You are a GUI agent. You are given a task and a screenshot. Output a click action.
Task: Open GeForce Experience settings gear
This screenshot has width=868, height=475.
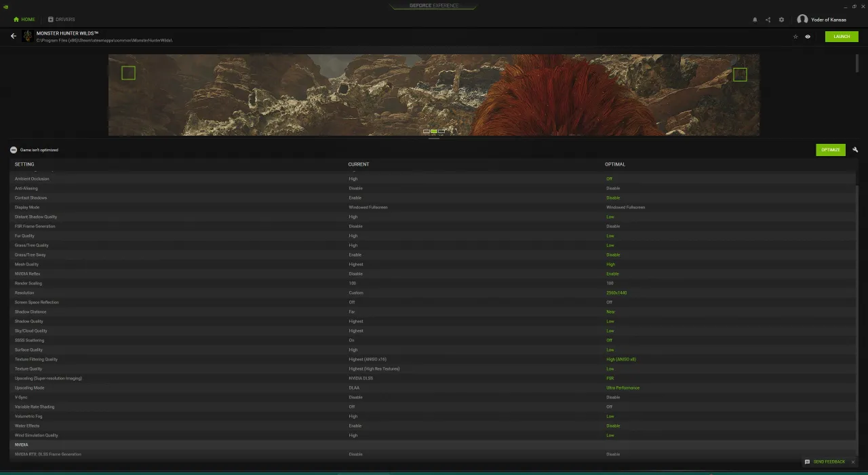781,20
